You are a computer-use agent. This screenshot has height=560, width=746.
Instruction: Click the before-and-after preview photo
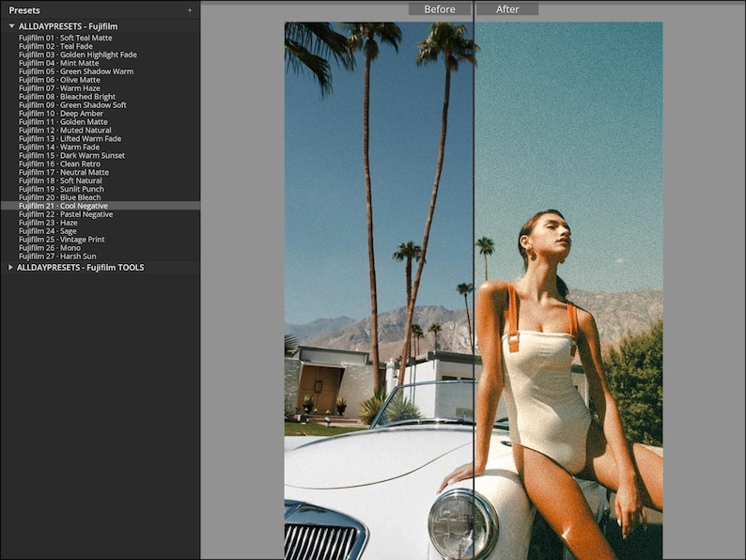[x=474, y=290]
